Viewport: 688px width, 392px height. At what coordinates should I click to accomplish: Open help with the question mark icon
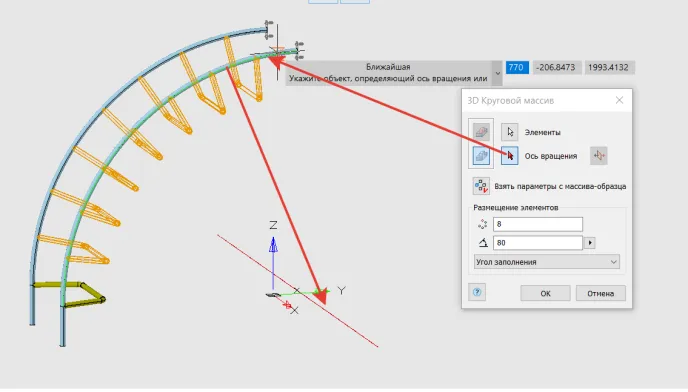[x=477, y=292]
